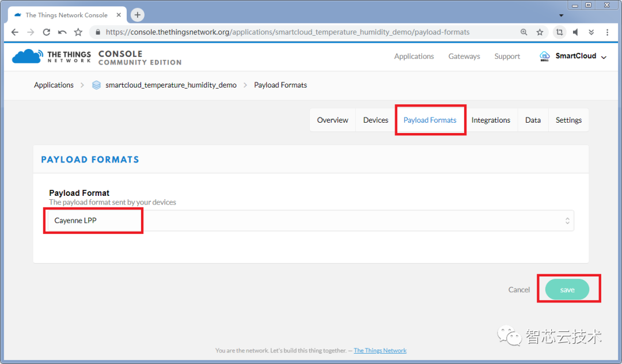Go to the Integrations tab
This screenshot has height=364, width=622.
coord(491,120)
